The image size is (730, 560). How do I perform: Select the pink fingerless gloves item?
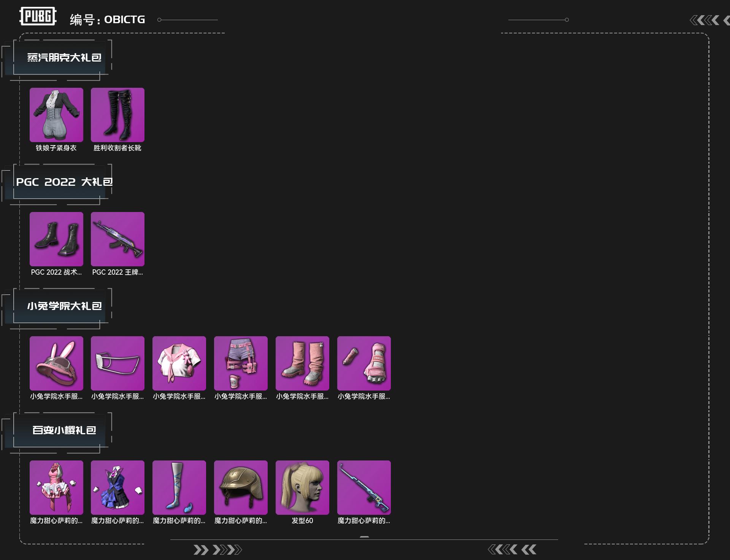[364, 363]
